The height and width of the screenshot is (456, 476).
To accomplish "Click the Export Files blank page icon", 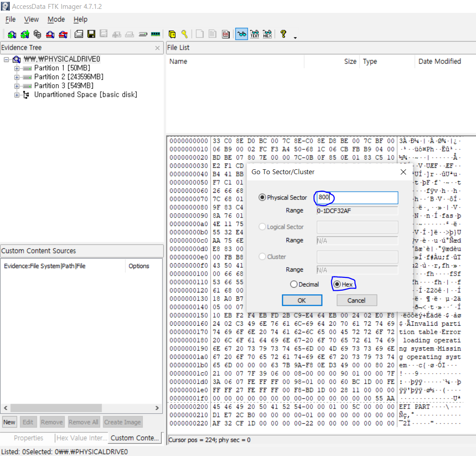I will [x=200, y=34].
